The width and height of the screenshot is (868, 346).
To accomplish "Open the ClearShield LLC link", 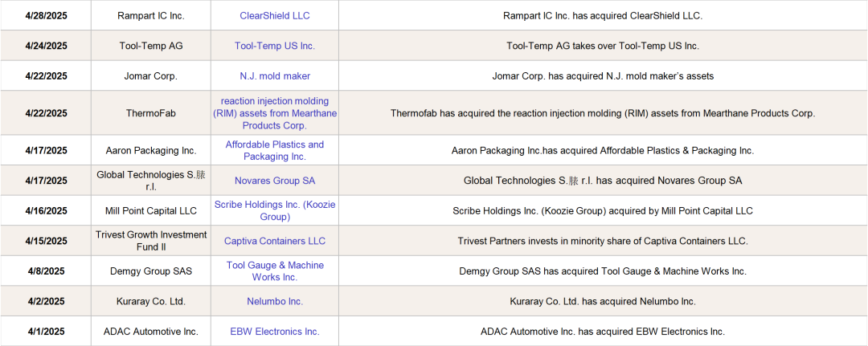I will click(x=274, y=16).
